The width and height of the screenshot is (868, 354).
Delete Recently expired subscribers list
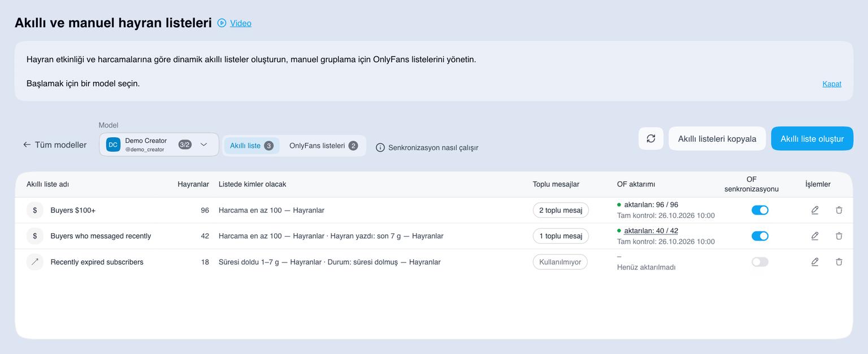click(x=839, y=262)
